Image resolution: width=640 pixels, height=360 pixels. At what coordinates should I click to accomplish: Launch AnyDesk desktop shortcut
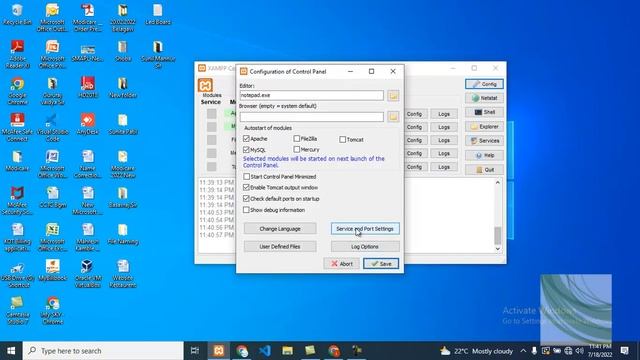[x=88, y=124]
